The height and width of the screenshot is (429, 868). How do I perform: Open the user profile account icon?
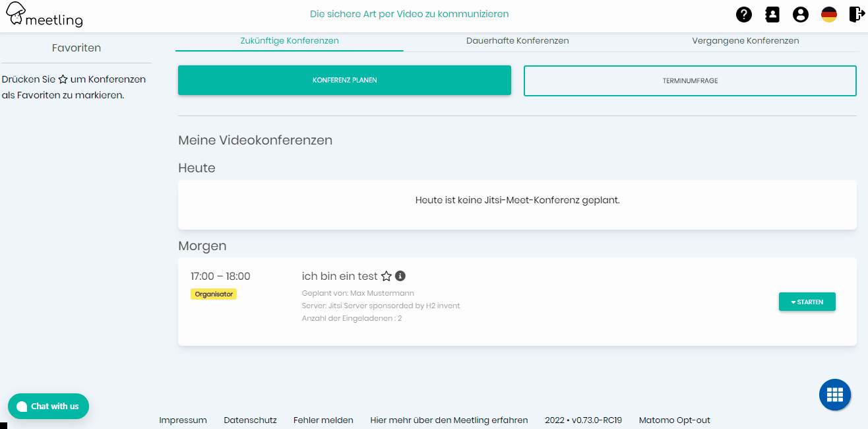(x=800, y=14)
